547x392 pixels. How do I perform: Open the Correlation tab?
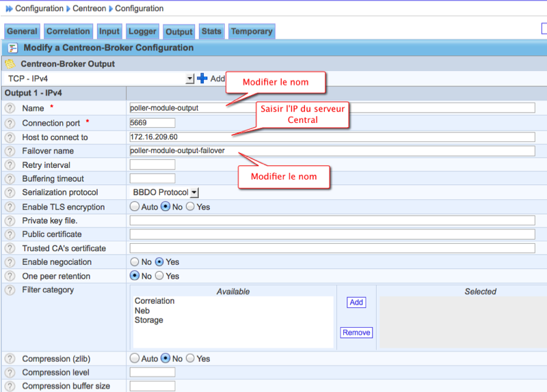[x=68, y=31]
